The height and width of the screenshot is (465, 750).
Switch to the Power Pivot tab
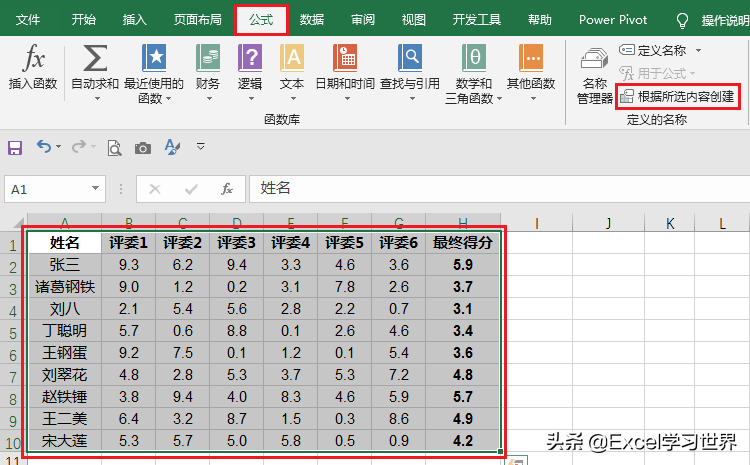coord(613,20)
